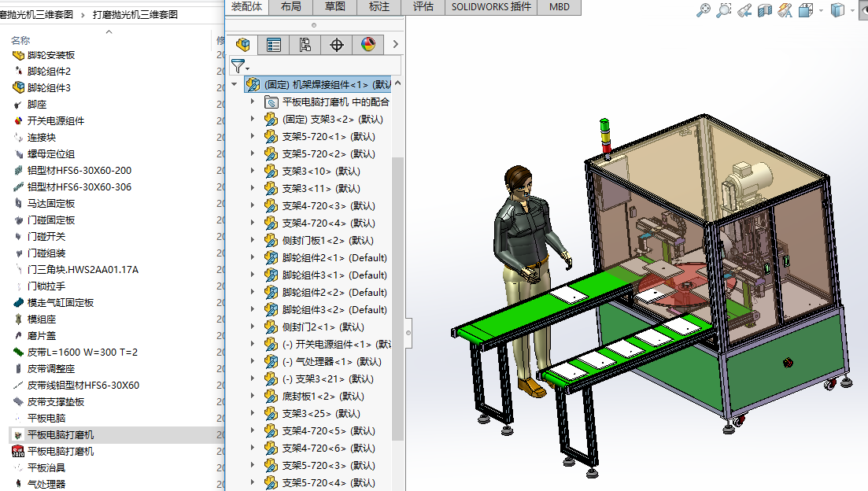Show more manager tabs with chevron
Screen dimensions: 868x491
395,44
